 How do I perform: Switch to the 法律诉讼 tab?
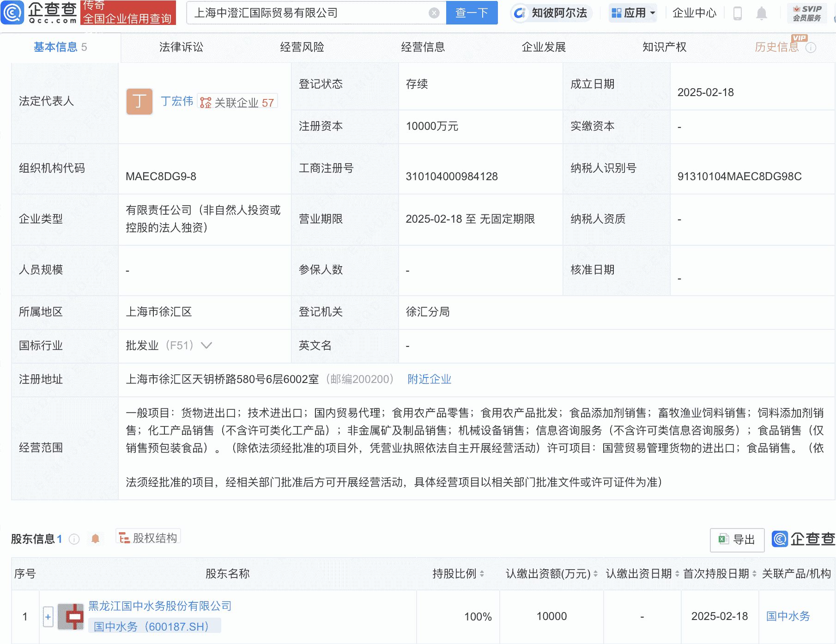click(x=181, y=47)
